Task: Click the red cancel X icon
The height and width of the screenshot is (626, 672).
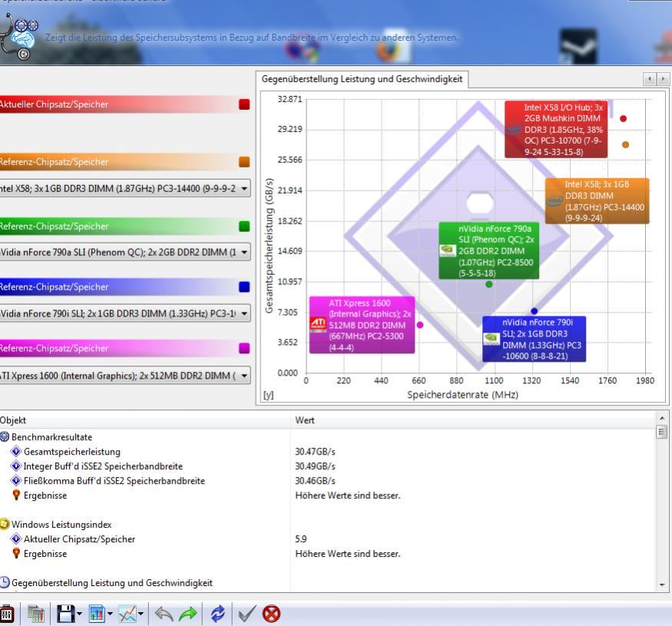Action: (271, 614)
